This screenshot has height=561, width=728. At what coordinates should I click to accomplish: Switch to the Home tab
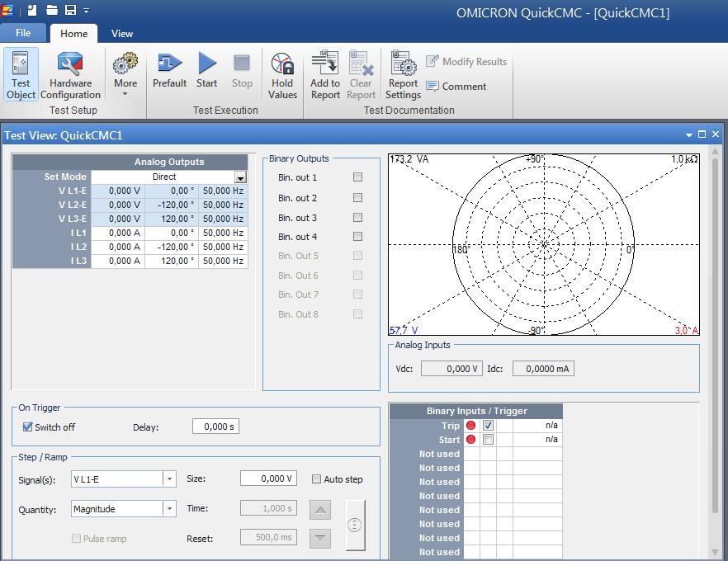[73, 33]
